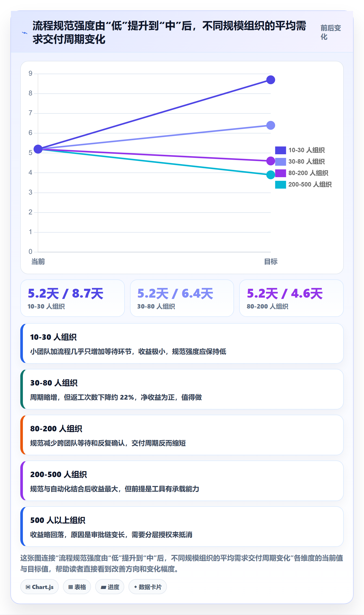The width and height of the screenshot is (364, 615).
Task: Toggle the 200-500 人组织 legend swatch
Action: 280,184
